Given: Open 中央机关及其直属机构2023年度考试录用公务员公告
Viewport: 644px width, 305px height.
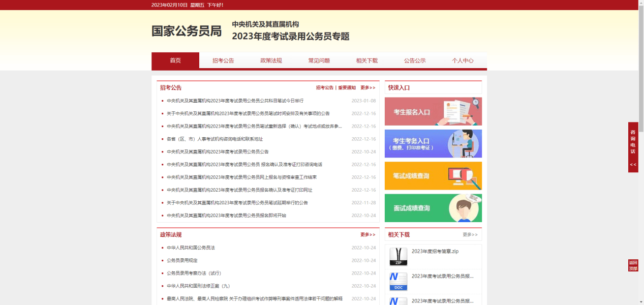Looking at the screenshot, I should pos(218,151).
